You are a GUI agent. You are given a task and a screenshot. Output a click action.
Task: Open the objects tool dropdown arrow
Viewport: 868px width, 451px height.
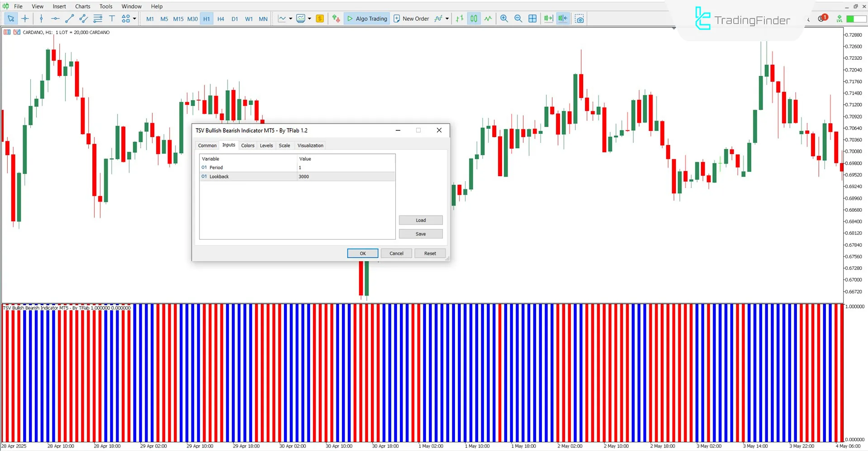(134, 19)
